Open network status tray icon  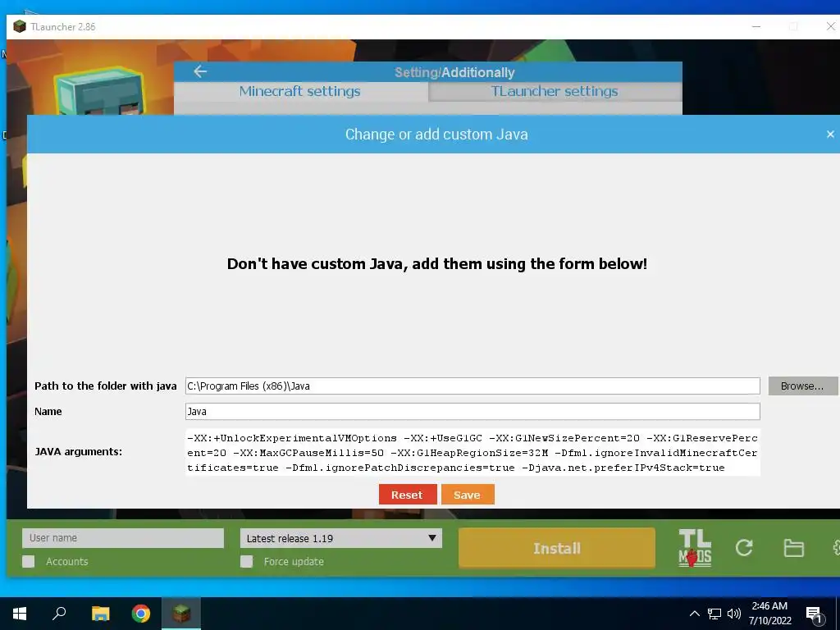(x=714, y=614)
